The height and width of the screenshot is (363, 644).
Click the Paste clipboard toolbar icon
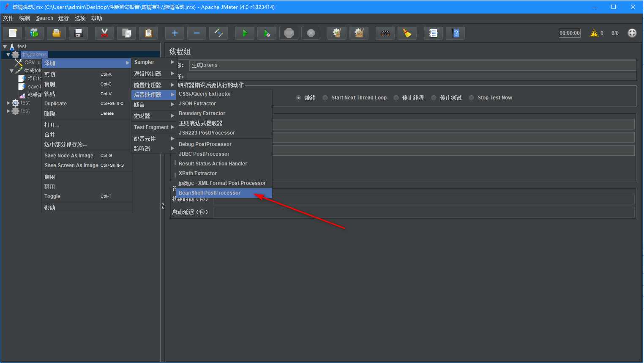coord(148,33)
